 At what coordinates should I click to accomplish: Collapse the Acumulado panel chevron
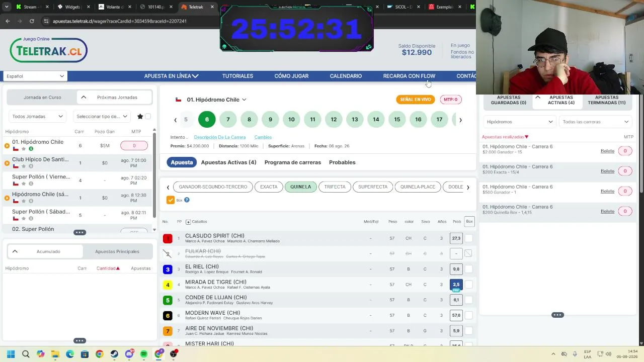[x=15, y=251]
